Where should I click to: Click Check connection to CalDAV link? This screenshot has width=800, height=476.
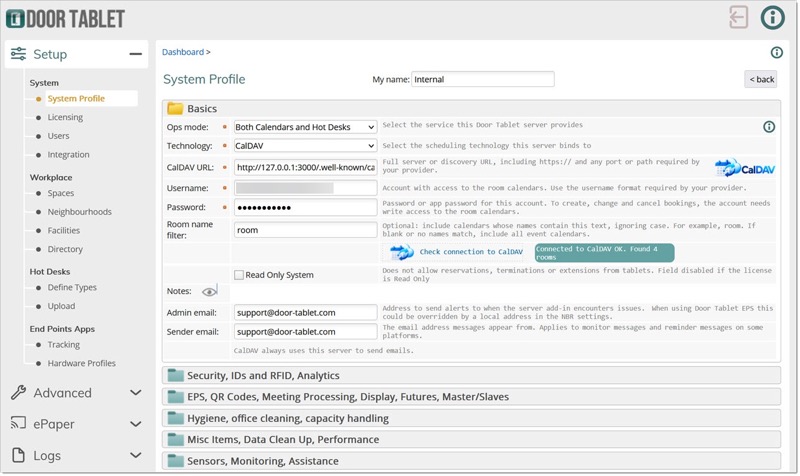point(471,252)
